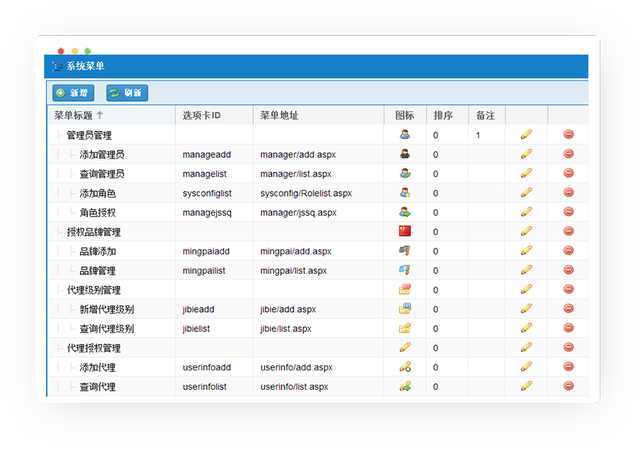Delete the 添加代理 row

point(568,367)
